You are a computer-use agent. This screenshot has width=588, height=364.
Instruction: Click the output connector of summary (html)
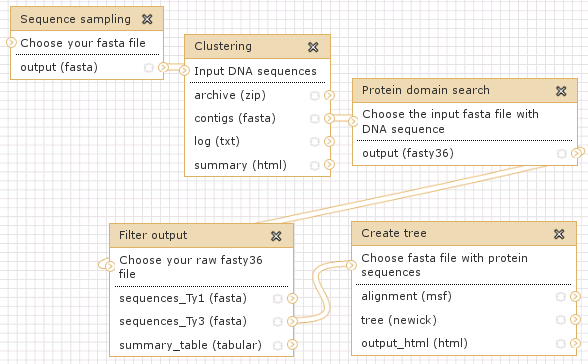(x=329, y=165)
